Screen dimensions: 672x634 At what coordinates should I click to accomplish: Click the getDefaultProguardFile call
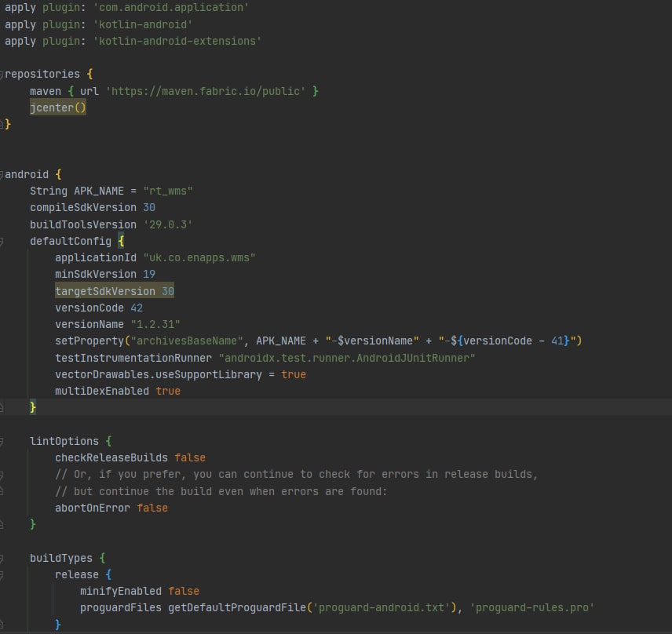(237, 608)
